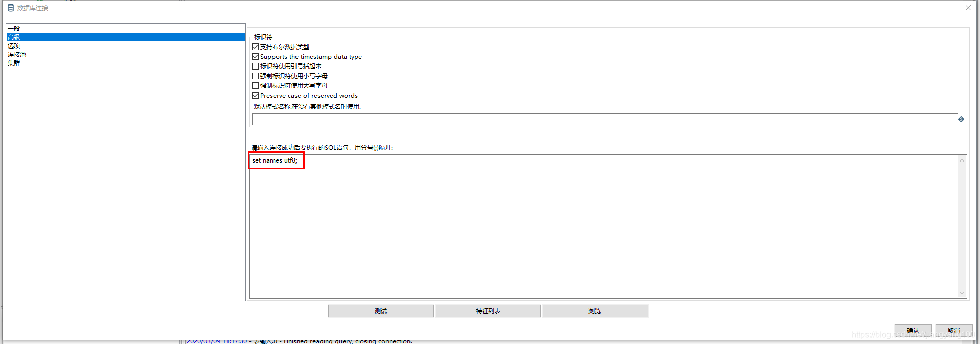Click the variable icon beside schema field

pos(961,119)
